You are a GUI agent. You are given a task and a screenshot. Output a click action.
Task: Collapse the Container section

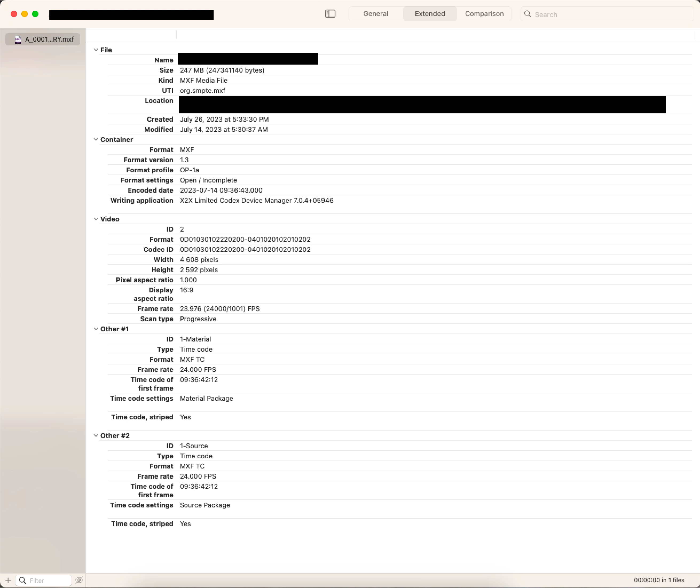(x=96, y=139)
